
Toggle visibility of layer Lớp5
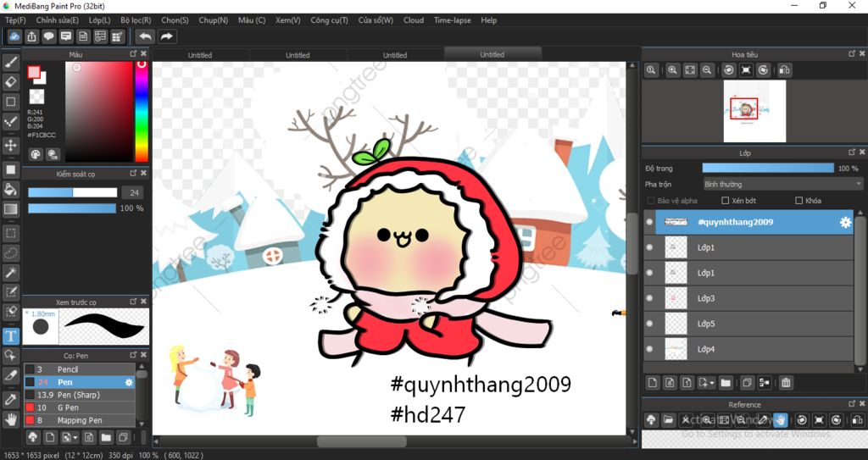pyautogui.click(x=649, y=324)
